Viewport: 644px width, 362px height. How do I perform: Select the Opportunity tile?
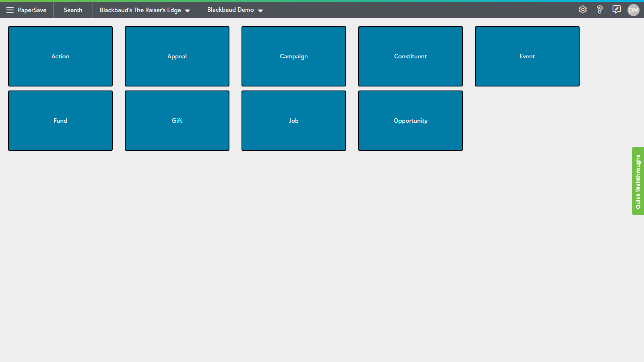click(411, 121)
